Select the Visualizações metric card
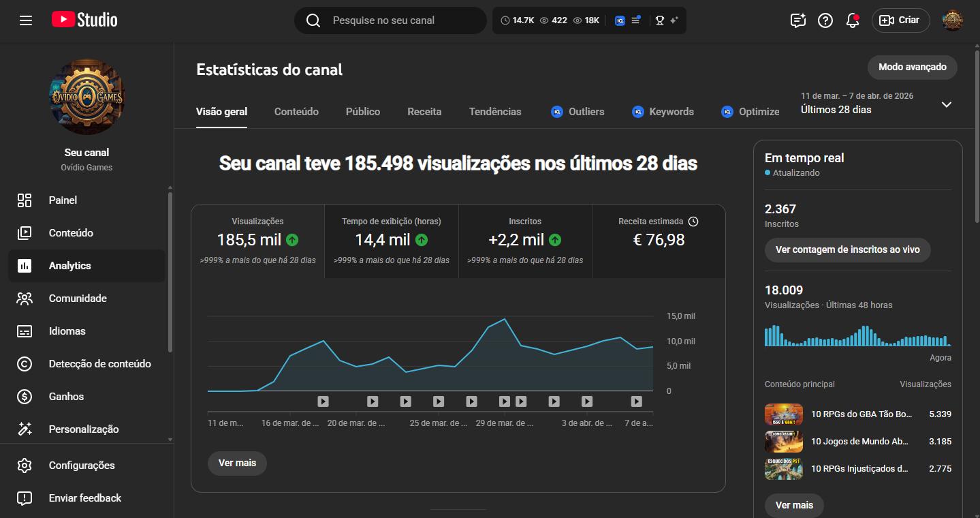 tap(257, 241)
